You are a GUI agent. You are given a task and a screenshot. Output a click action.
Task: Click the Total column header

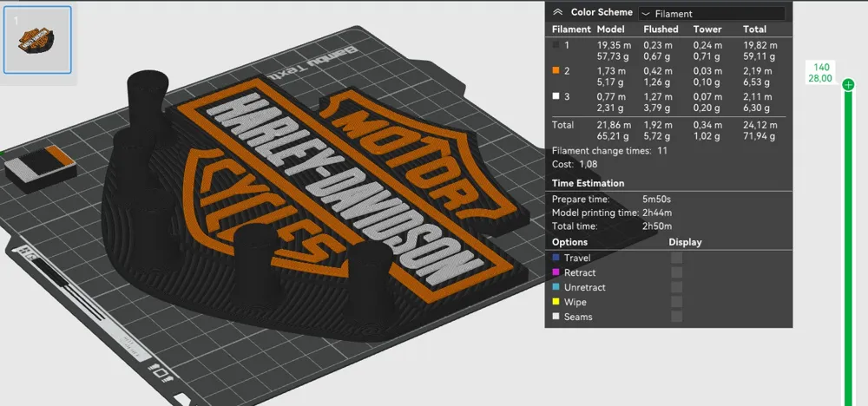point(754,29)
